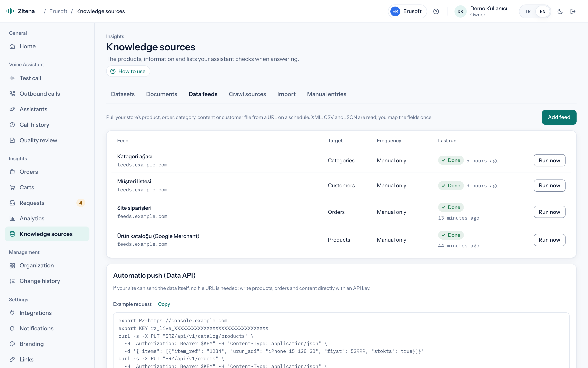Click the sign-out icon in header
This screenshot has height=368, width=588.
(573, 11)
